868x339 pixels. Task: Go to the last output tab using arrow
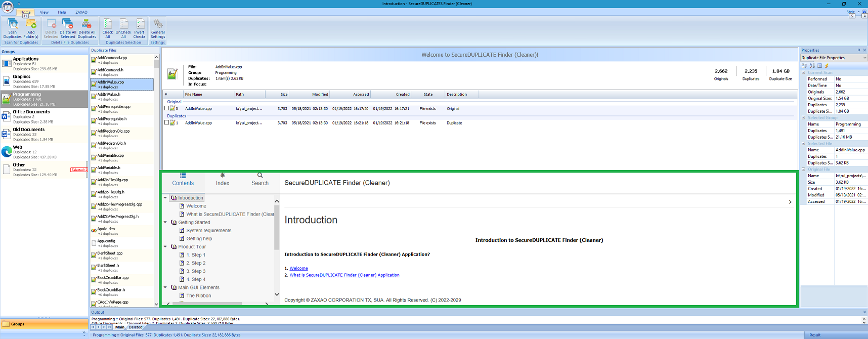(x=109, y=327)
